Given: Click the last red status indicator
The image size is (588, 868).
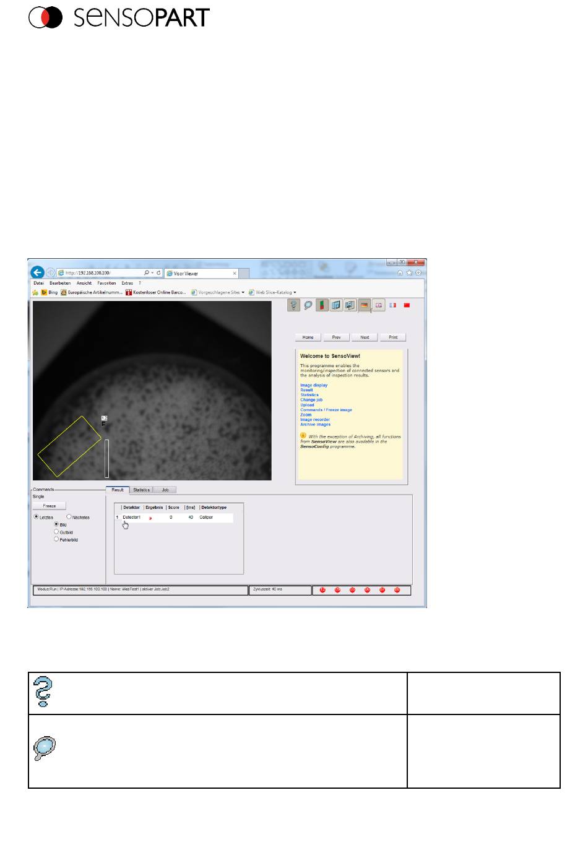Looking at the screenshot, I should pos(397,590).
